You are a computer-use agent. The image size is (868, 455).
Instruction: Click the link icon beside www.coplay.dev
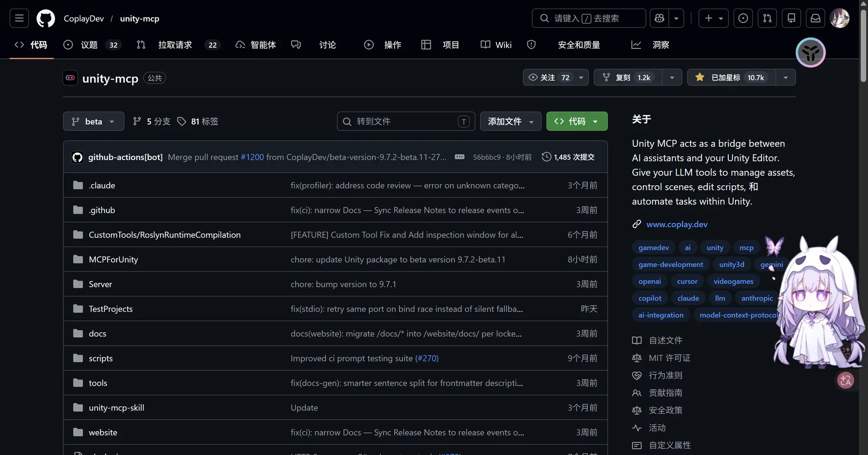pos(637,224)
